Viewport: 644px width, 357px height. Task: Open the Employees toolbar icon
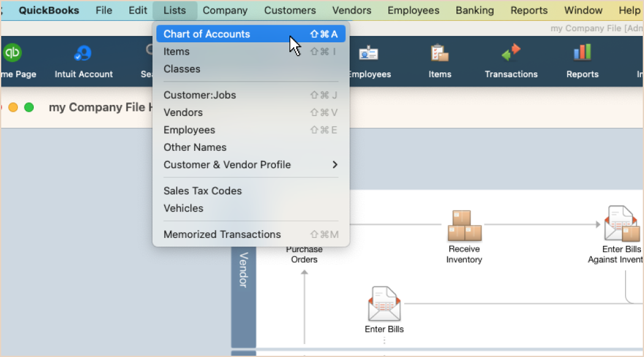pos(369,53)
